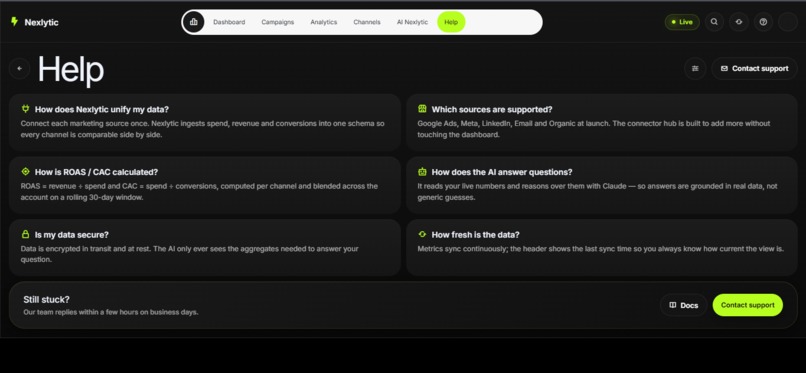The height and width of the screenshot is (373, 806).
Task: Click the target icon beside How is ROAS / CAC calculated
Action: pos(26,172)
